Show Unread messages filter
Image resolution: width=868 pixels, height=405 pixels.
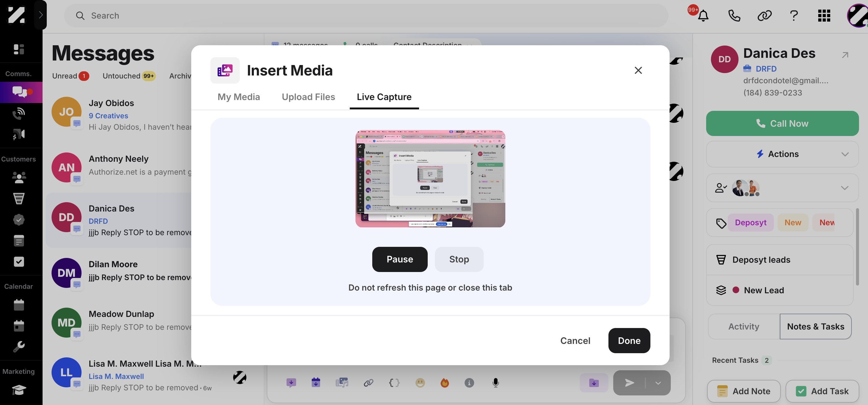pos(70,76)
